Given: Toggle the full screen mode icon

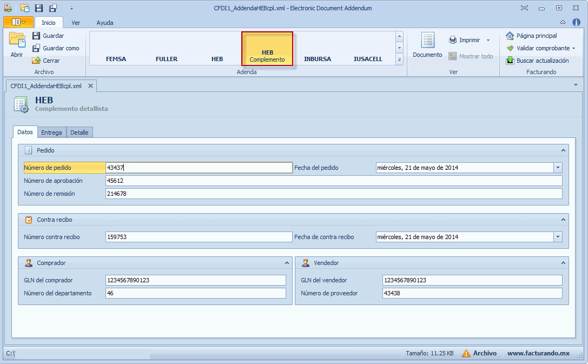Looking at the screenshot, I should tap(524, 8).
